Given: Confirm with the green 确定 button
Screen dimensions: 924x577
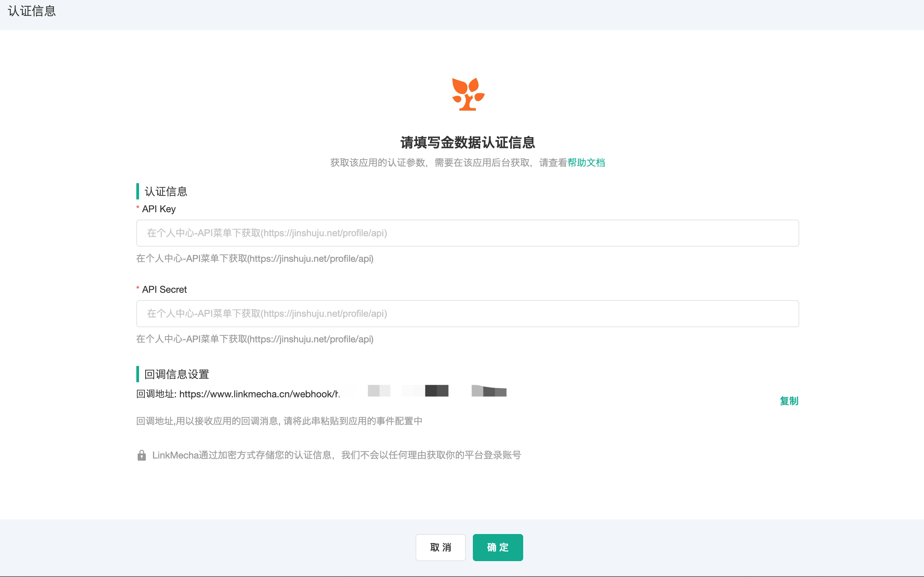Looking at the screenshot, I should tap(498, 547).
